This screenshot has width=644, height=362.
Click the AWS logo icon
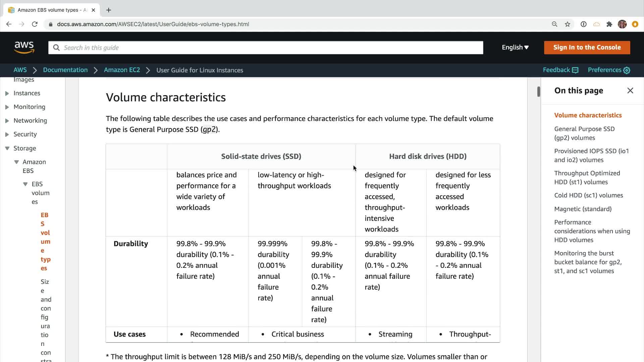tap(24, 47)
